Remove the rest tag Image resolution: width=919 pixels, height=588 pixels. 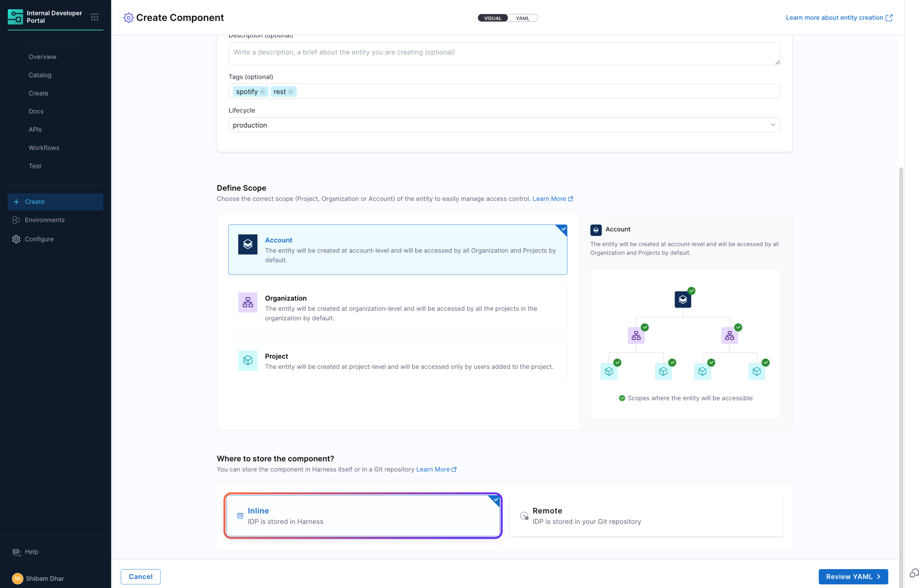[x=291, y=91]
